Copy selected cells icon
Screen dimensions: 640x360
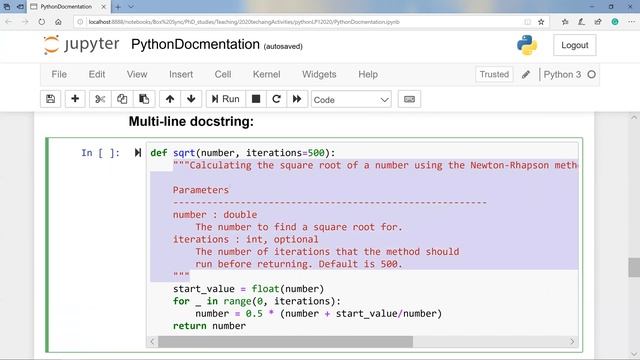click(x=122, y=99)
